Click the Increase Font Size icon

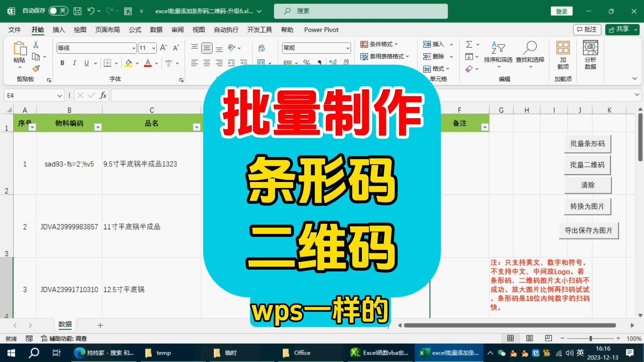click(x=163, y=48)
